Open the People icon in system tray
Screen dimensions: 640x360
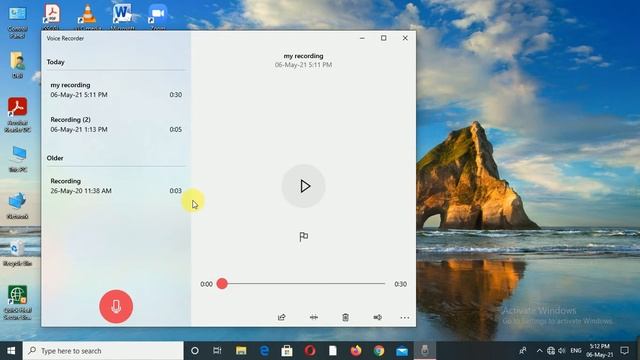(x=522, y=351)
